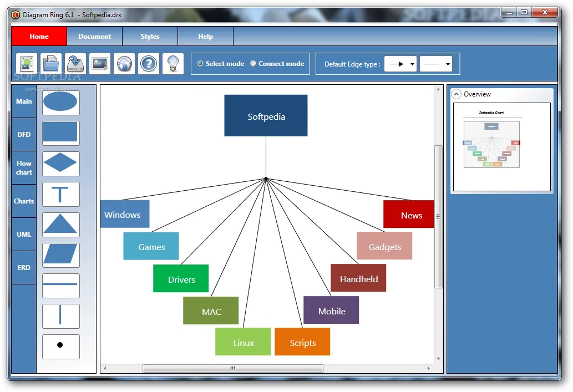Select the triangle shape tool
The image size is (573, 392).
(60, 225)
